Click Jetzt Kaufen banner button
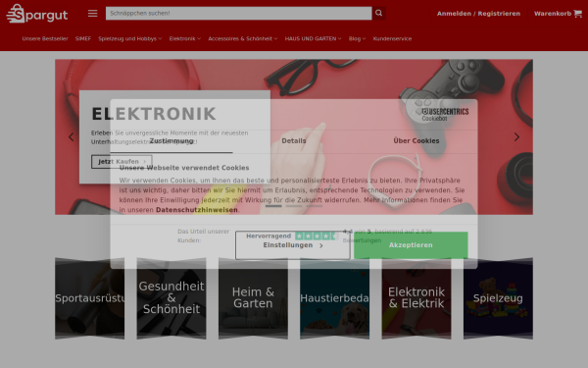The image size is (588, 368). 122,162
